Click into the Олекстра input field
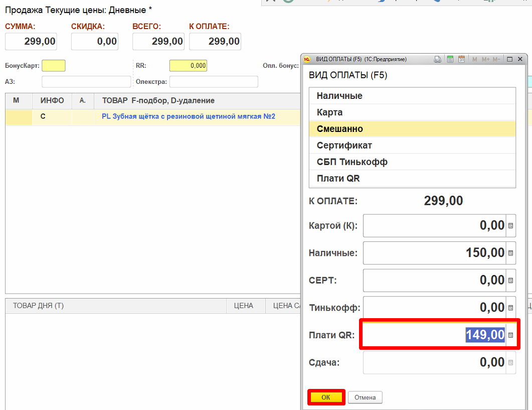The image size is (532, 410). coord(214,82)
